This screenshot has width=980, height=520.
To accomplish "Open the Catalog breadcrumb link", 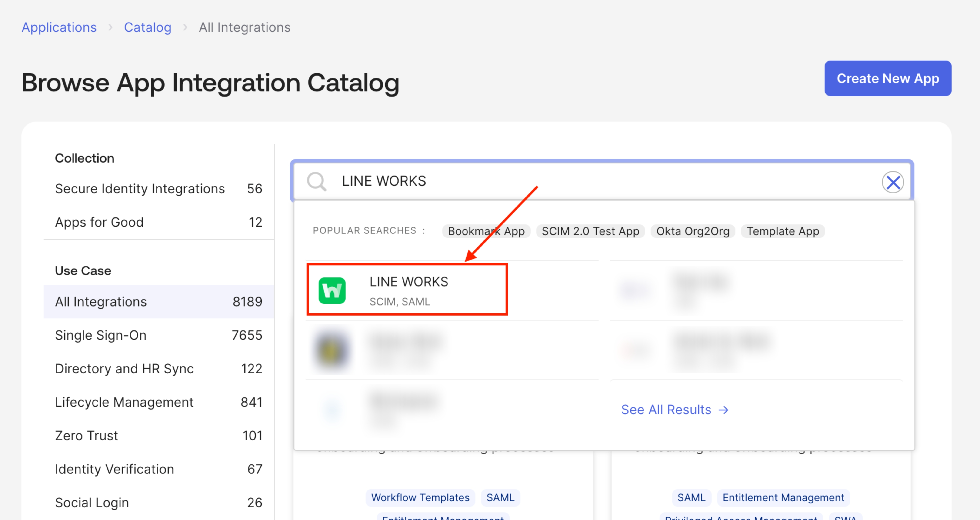I will [x=148, y=27].
